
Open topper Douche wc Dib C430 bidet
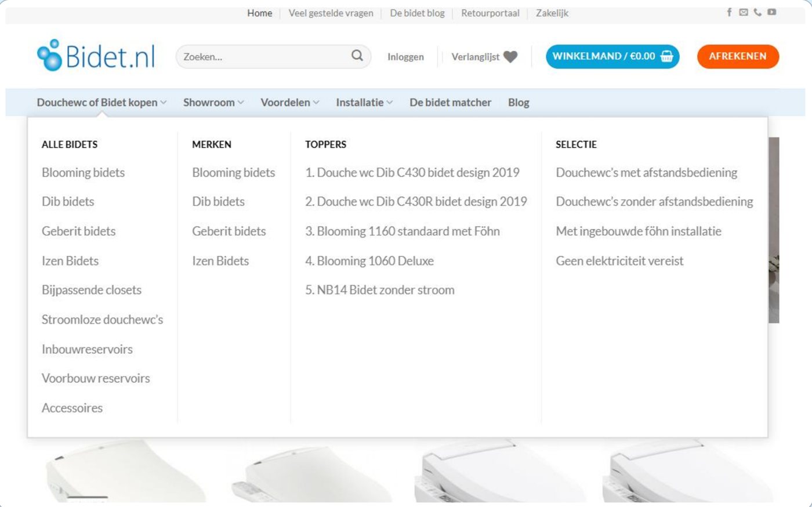[x=412, y=173]
